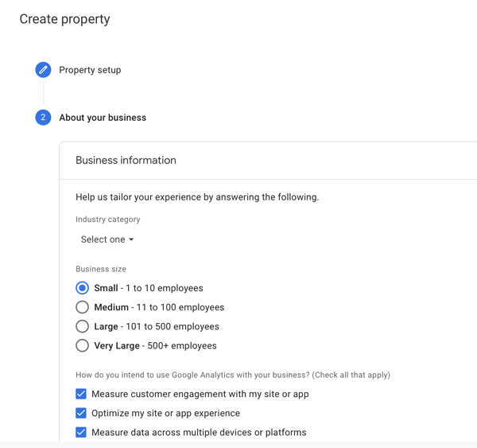Select the Small business size radio button

82,288
